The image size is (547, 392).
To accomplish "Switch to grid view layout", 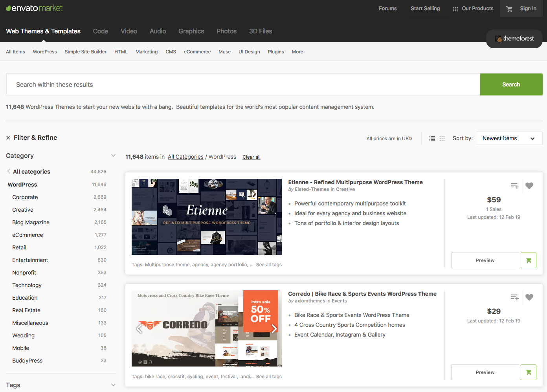I will pyautogui.click(x=442, y=139).
